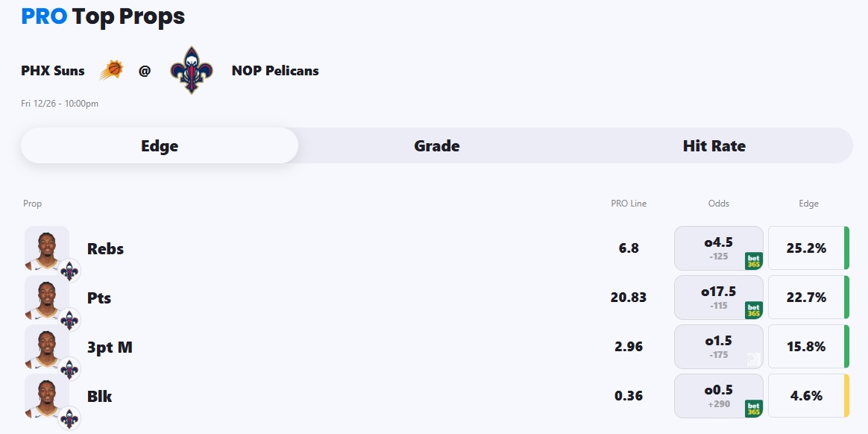Image resolution: width=868 pixels, height=434 pixels.
Task: Select the o17.5 points odds button
Action: tap(718, 298)
